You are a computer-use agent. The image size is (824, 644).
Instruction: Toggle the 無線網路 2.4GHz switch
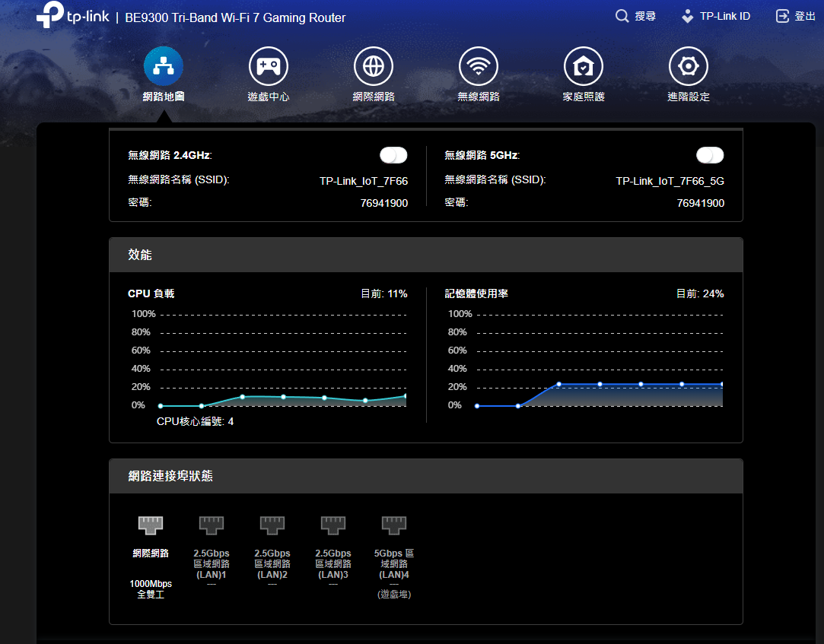pos(393,155)
